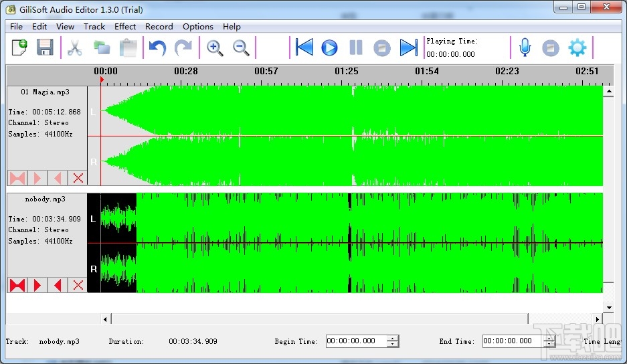This screenshot has width=627, height=364.
Task: Skip to end with the next button
Action: [x=408, y=48]
